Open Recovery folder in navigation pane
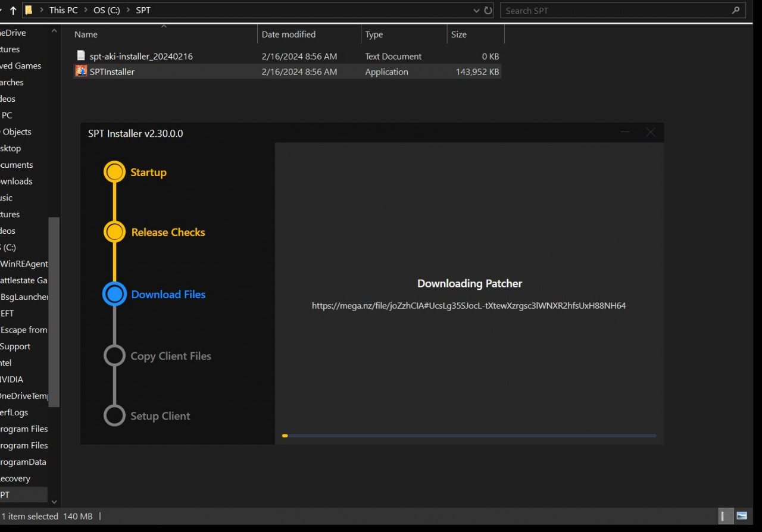762x532 pixels. point(15,478)
